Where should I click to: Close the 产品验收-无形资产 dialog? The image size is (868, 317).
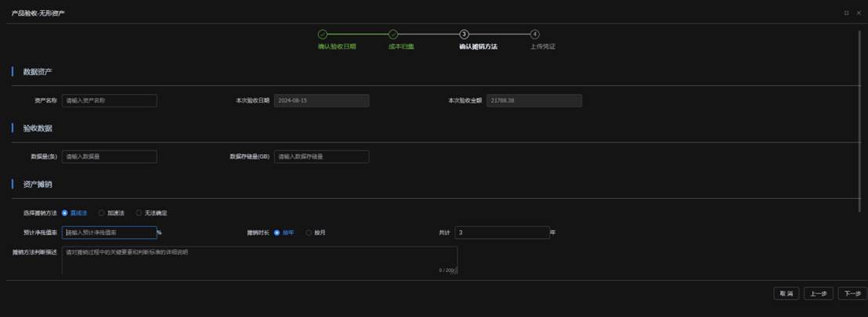click(x=858, y=13)
